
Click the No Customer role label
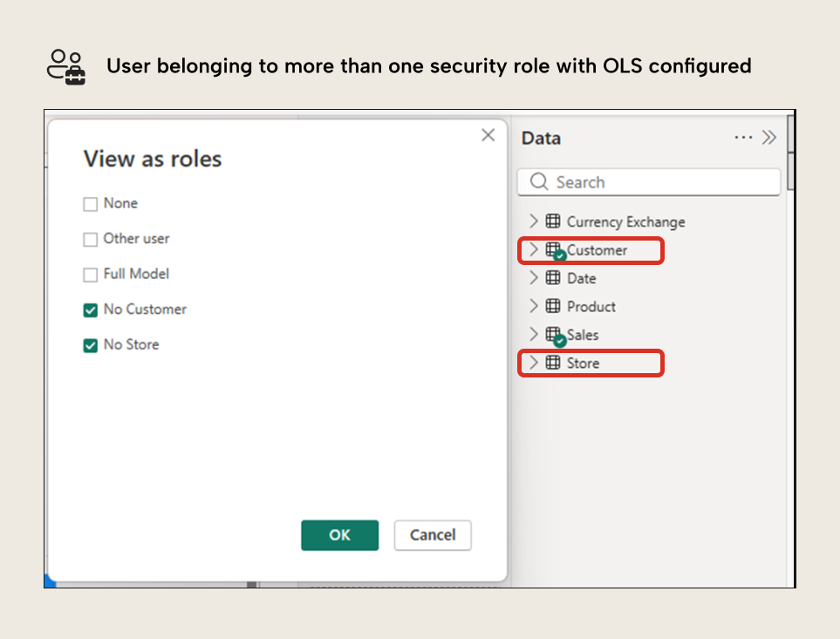[145, 309]
